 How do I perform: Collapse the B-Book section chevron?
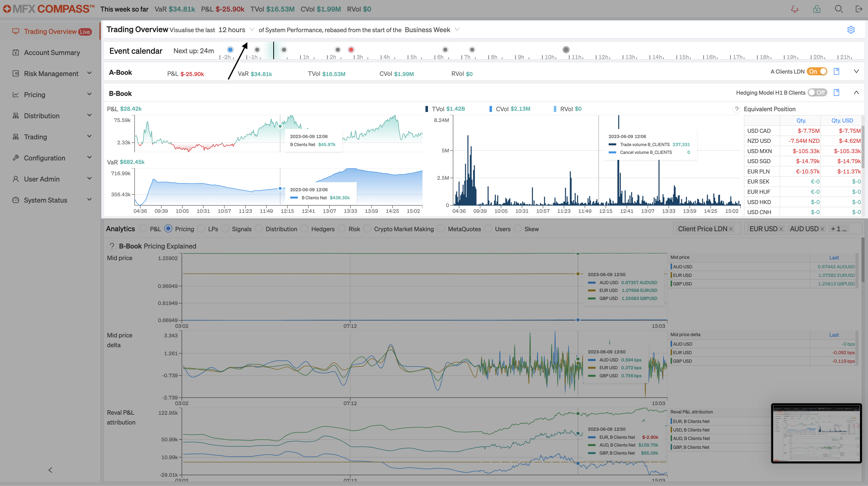(856, 93)
